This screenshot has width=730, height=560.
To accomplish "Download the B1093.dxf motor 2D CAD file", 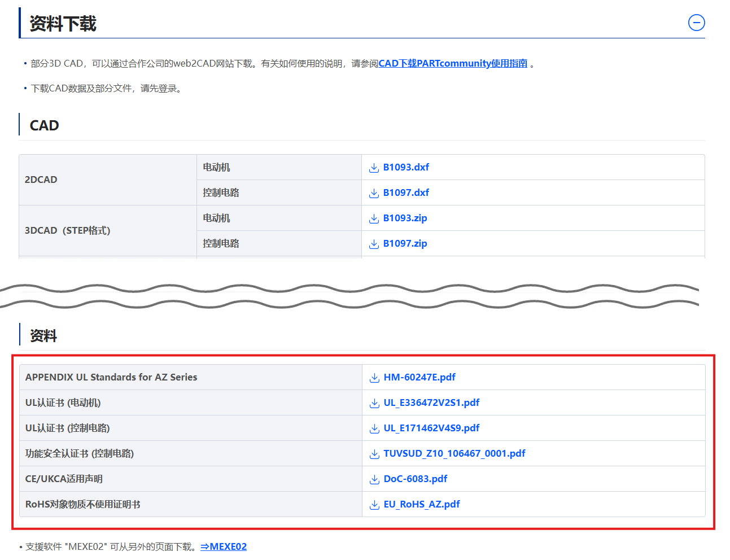I will (406, 167).
